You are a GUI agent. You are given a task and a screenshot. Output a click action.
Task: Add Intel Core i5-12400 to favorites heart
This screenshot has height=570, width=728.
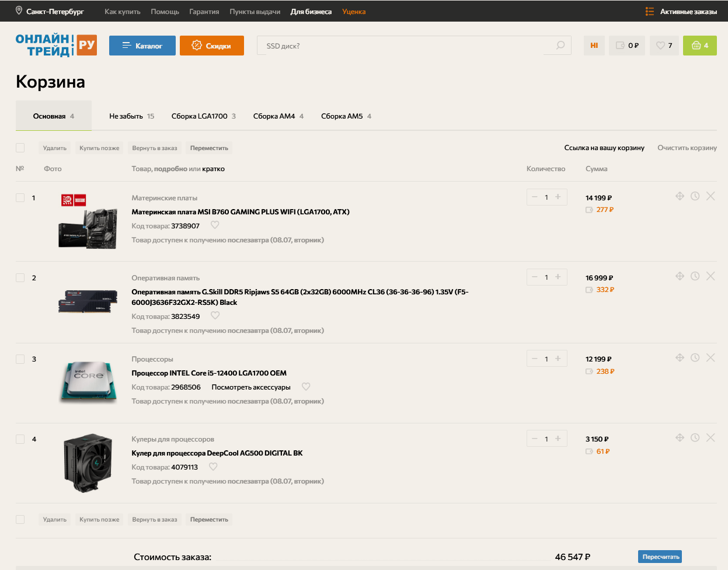click(306, 387)
